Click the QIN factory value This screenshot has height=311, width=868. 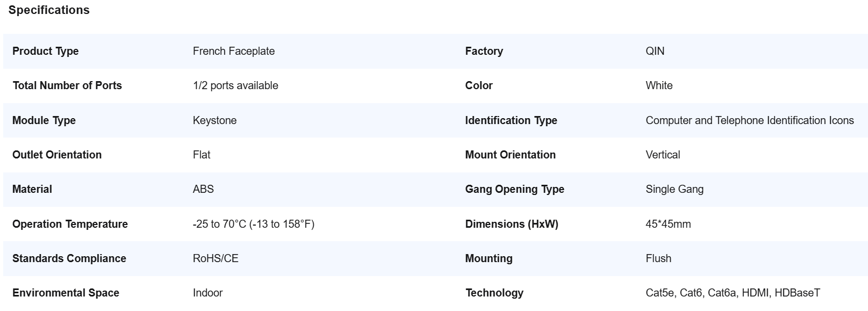[x=655, y=51]
